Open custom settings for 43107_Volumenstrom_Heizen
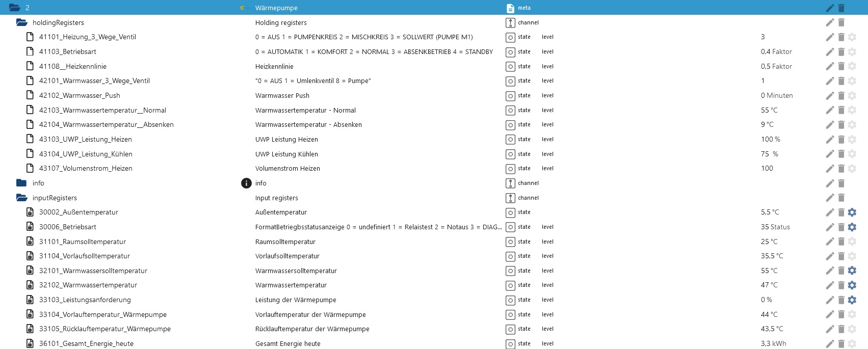The width and height of the screenshot is (868, 349). [x=852, y=169]
